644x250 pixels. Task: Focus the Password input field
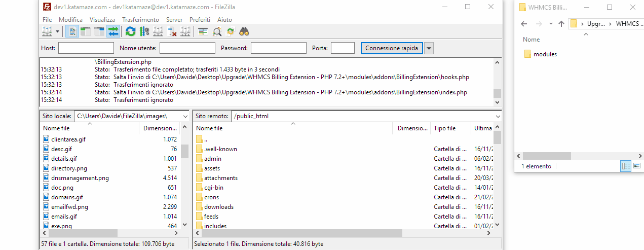(279, 48)
